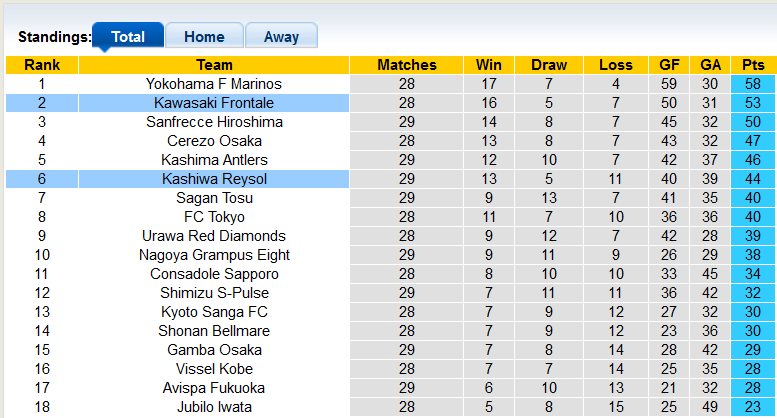Open the Kawasaki Frontale team row
Image resolution: width=777 pixels, height=418 pixels.
(x=214, y=103)
